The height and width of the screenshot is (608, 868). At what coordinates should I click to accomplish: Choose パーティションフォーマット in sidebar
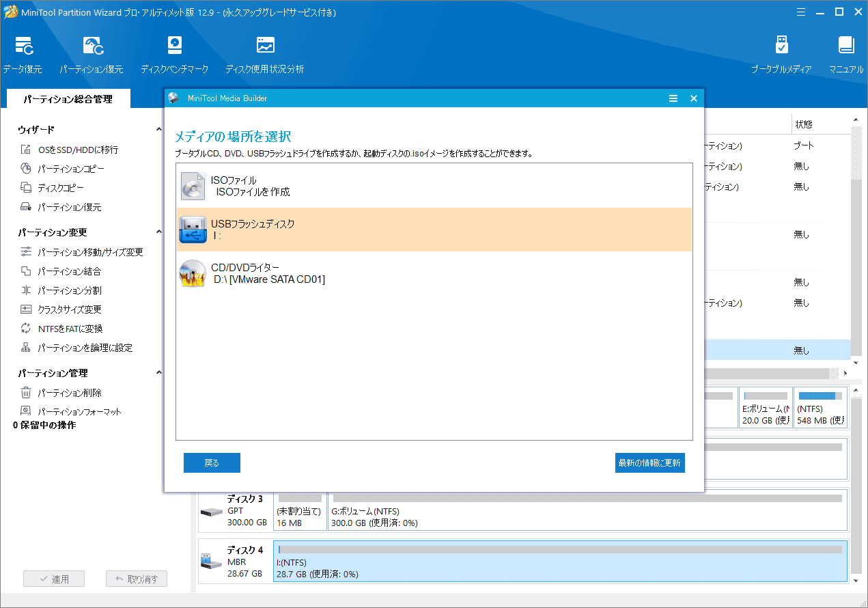point(70,411)
